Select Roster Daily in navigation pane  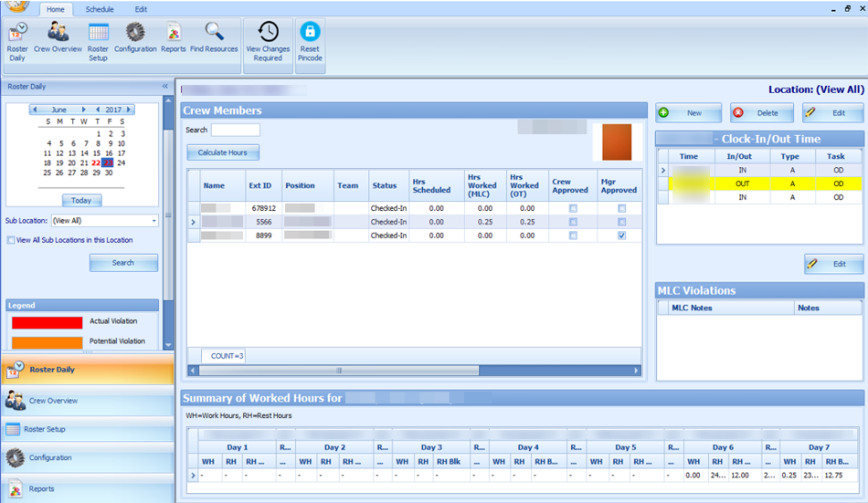coord(88,370)
